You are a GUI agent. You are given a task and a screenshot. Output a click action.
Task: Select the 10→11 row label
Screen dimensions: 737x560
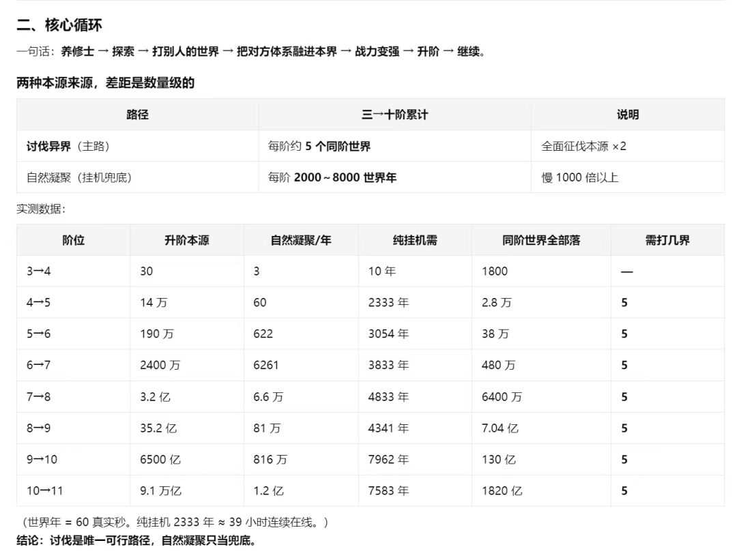click(44, 491)
